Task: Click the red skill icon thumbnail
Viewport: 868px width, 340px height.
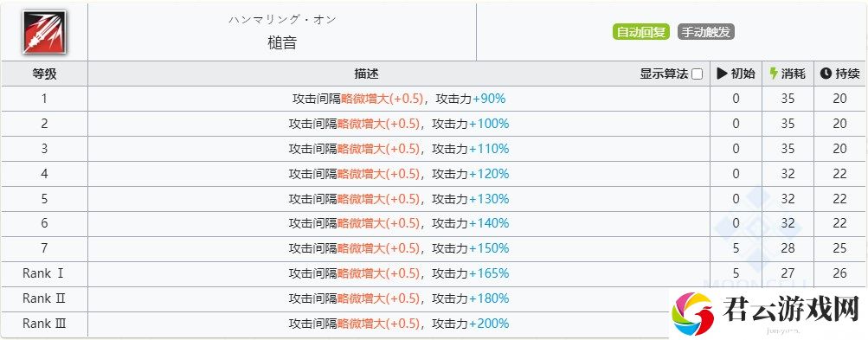Action: coord(44,33)
